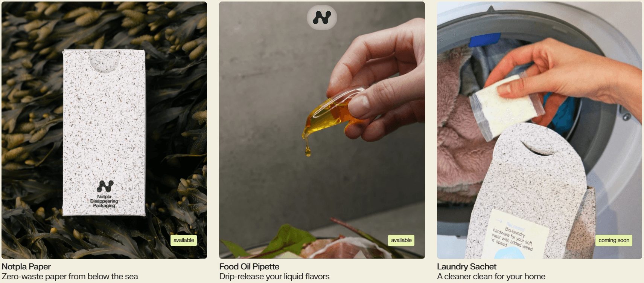
Task: Click the N logo printed on paper box
Action: click(105, 187)
